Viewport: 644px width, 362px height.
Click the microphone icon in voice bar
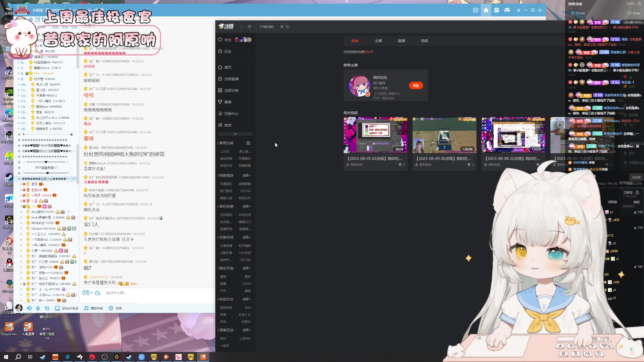[38, 308]
